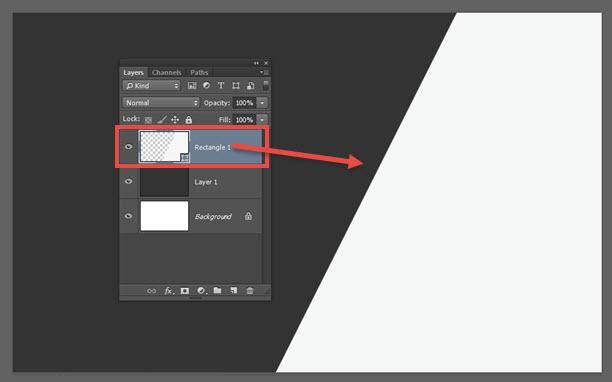612x382 pixels.
Task: Filter for adjustment layers icon
Action: point(206,85)
